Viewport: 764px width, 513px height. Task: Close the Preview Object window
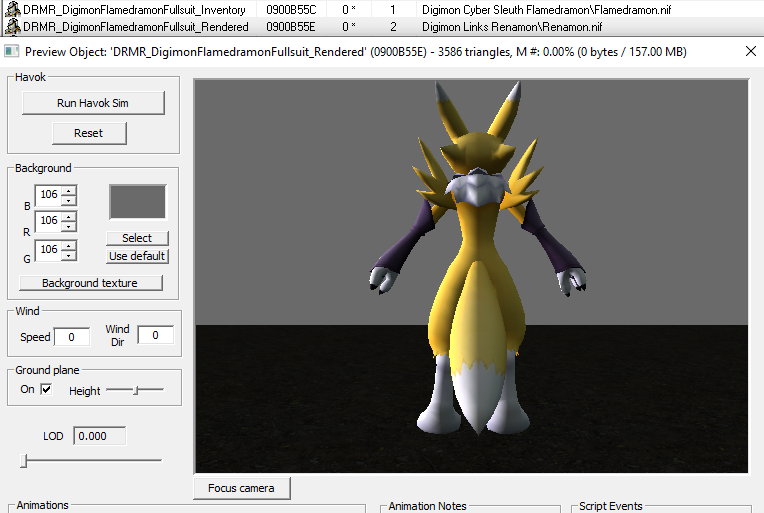(x=751, y=51)
